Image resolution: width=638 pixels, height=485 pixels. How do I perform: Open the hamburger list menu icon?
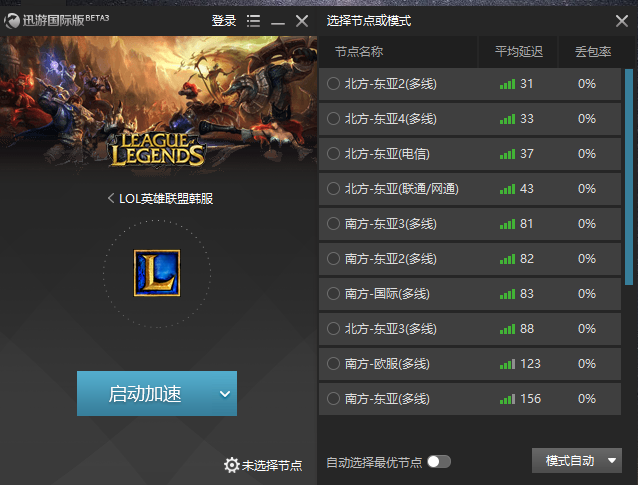tap(253, 21)
